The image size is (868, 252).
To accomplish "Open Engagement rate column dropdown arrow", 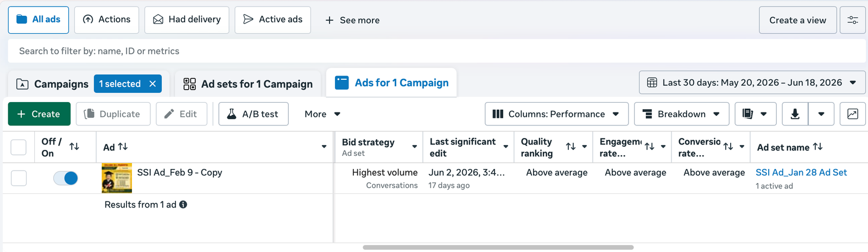I will click(x=663, y=147).
